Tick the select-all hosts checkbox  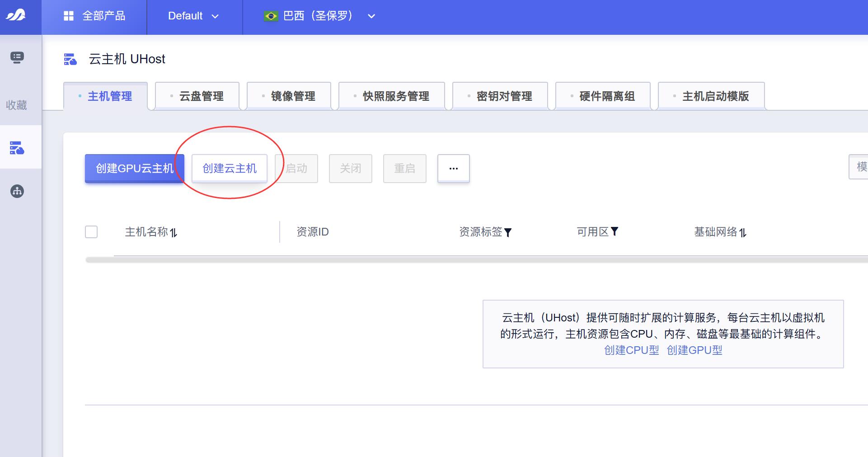(91, 232)
